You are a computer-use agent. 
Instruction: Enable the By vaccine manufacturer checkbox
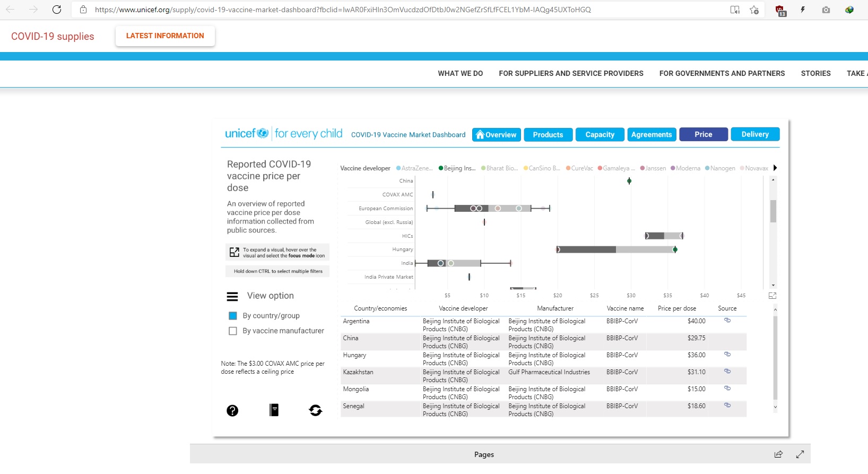(232, 331)
